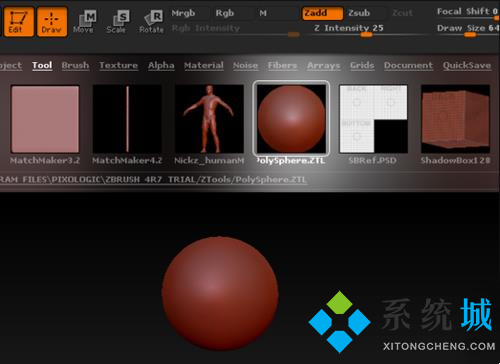Open the Grids tab in LightBox
This screenshot has width=500, height=364.
(x=362, y=65)
